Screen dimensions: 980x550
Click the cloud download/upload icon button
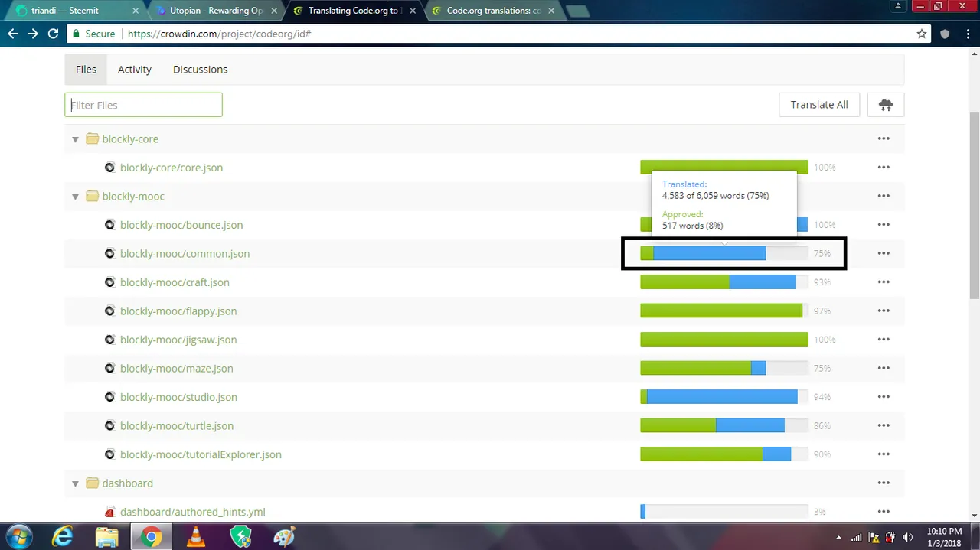click(886, 105)
